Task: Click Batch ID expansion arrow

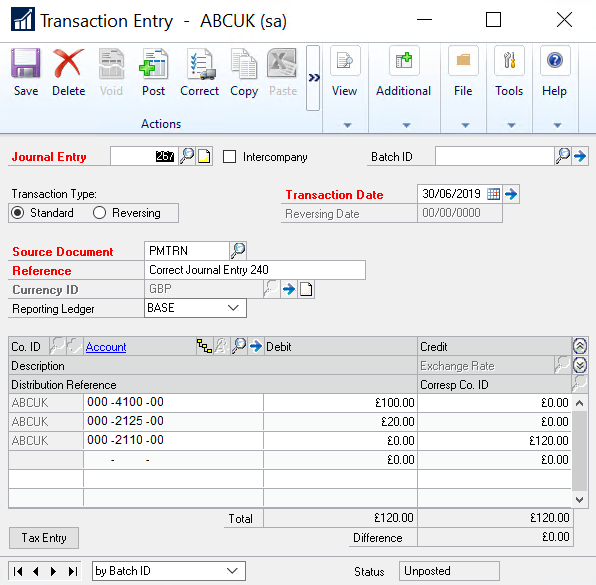Action: tap(580, 156)
